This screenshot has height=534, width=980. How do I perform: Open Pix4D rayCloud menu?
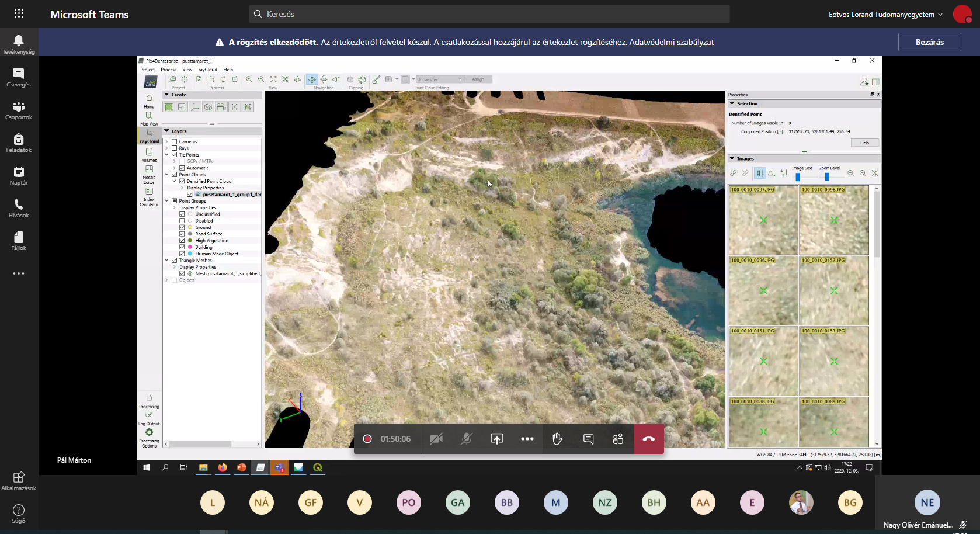(208, 70)
